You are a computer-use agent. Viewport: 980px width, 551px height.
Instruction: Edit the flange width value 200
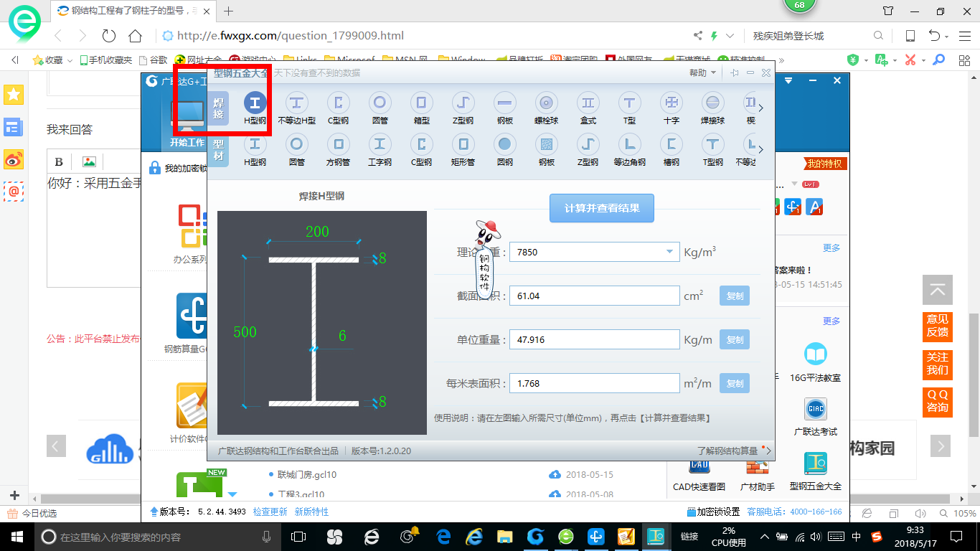pos(317,231)
